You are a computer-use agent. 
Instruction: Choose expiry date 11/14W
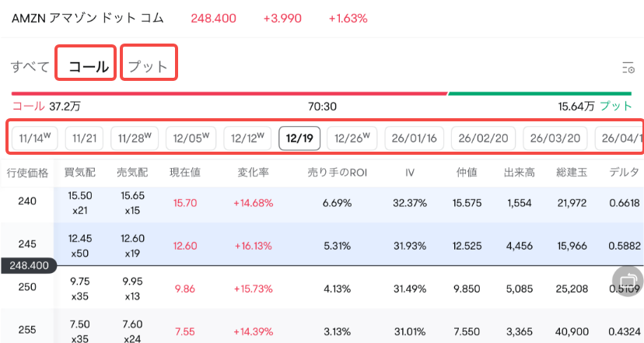[35, 138]
